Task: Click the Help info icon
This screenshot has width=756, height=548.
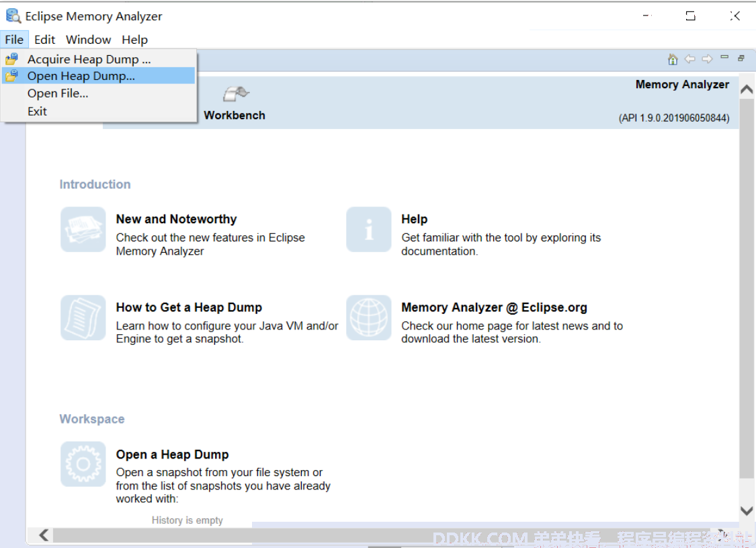Action: [369, 229]
